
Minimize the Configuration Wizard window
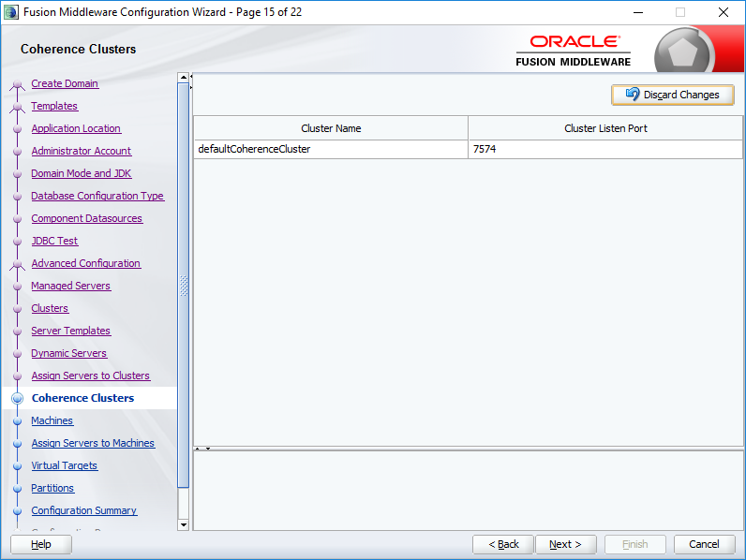(638, 12)
